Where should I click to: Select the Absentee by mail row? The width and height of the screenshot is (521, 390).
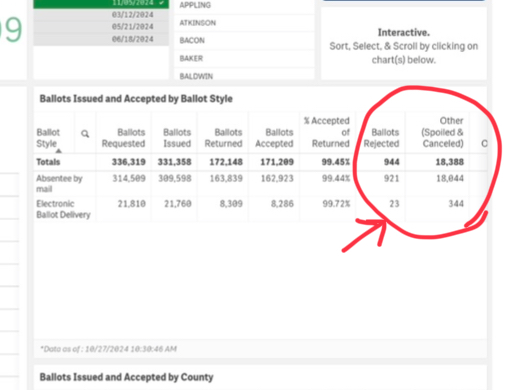(x=260, y=183)
